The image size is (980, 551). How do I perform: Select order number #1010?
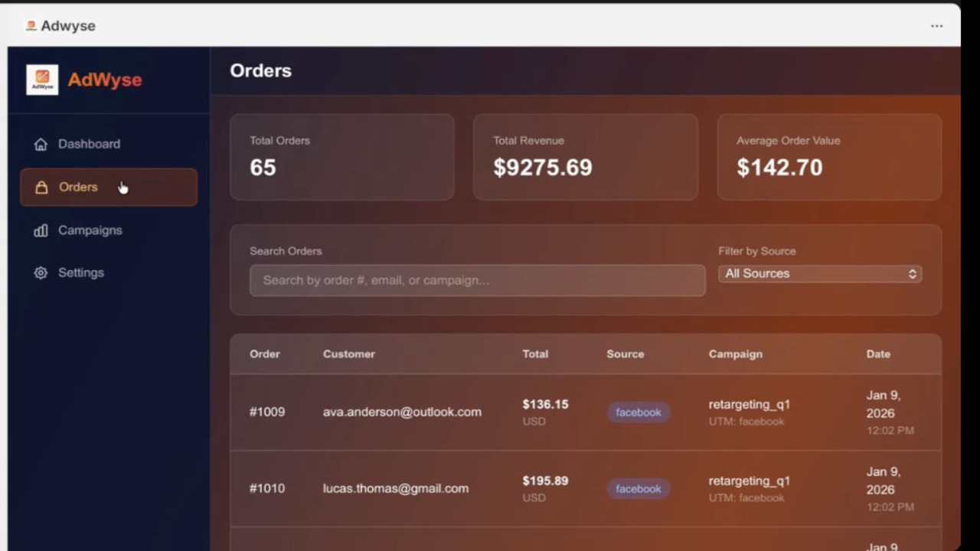click(267, 488)
